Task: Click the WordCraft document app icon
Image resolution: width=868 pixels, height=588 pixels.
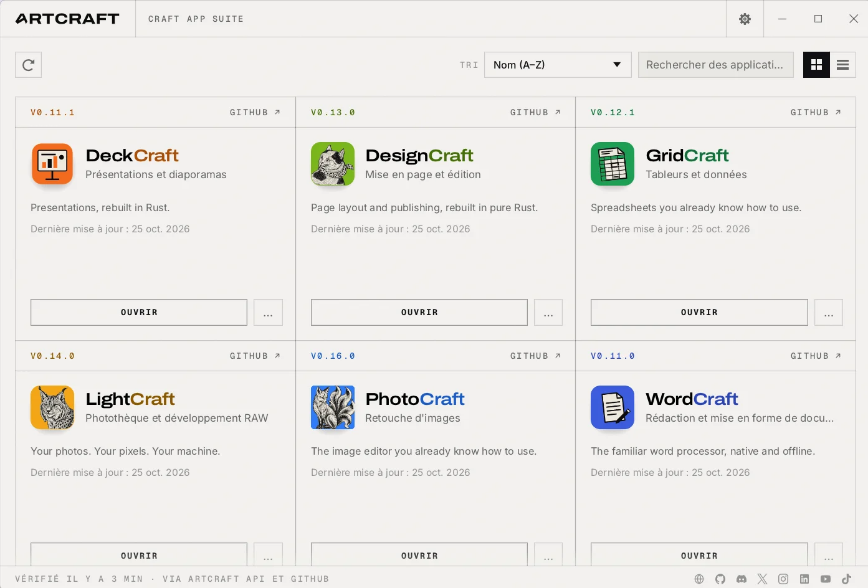Action: click(613, 408)
